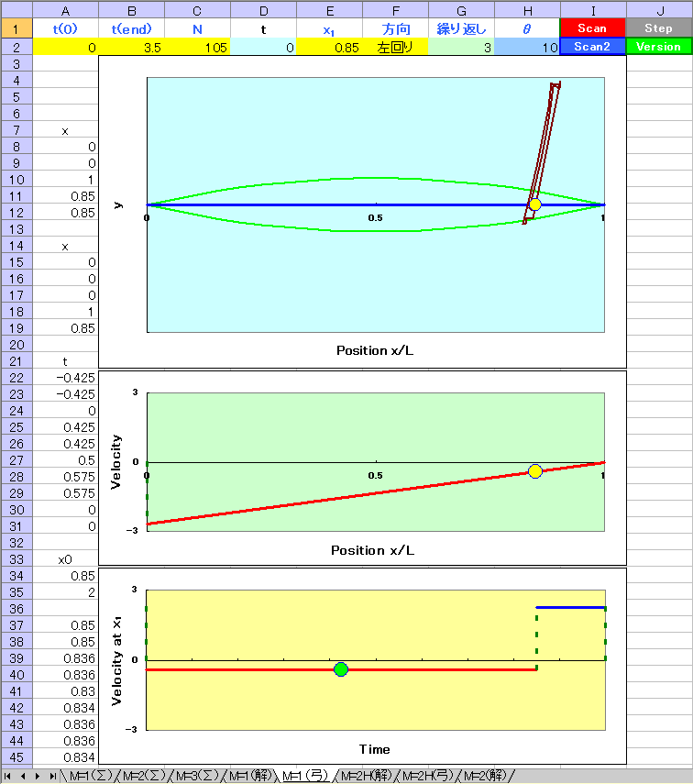Image resolution: width=693 pixels, height=784 pixels.
Task: Click the yellow marker on the string chart
Action: (x=535, y=205)
